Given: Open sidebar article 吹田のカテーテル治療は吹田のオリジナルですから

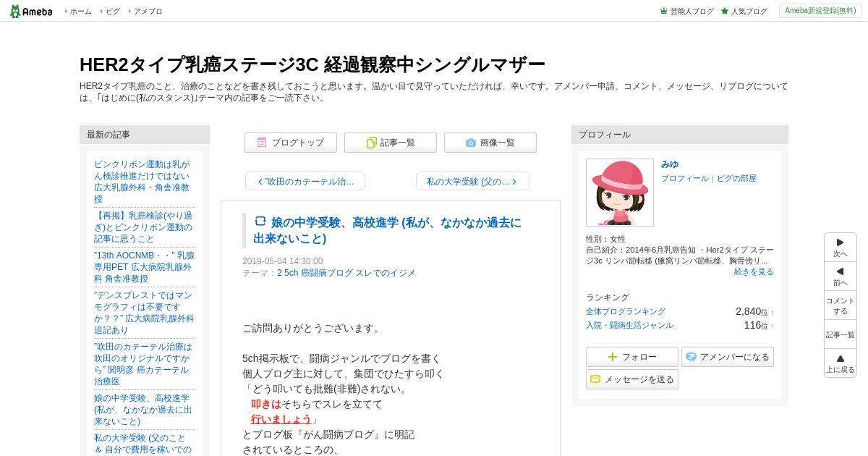Looking at the screenshot, I should click(143, 364).
